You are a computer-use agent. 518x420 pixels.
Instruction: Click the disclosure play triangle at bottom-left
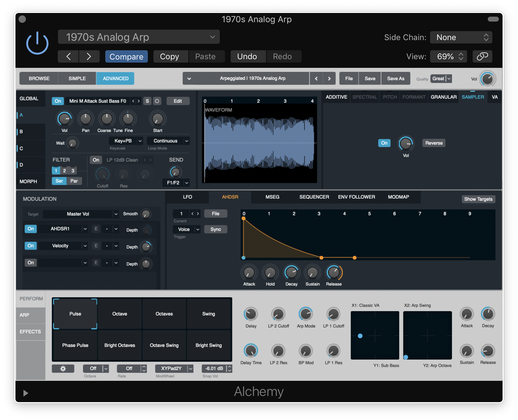click(x=26, y=393)
